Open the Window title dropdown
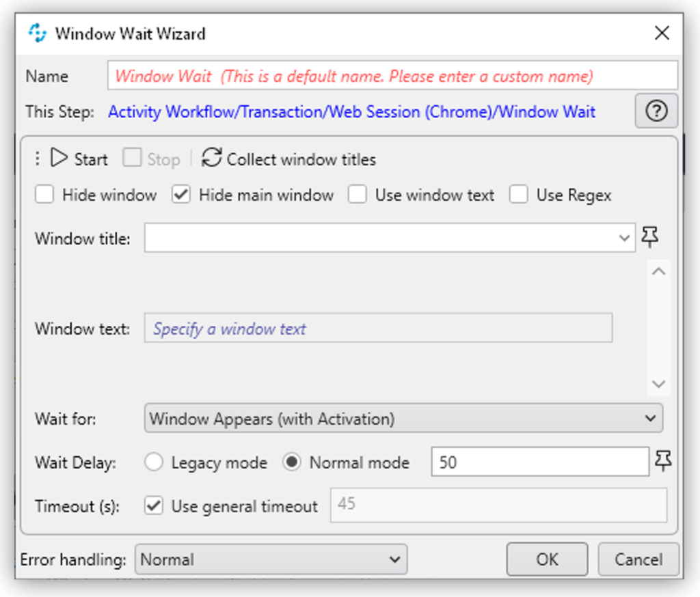 pyautogui.click(x=623, y=238)
